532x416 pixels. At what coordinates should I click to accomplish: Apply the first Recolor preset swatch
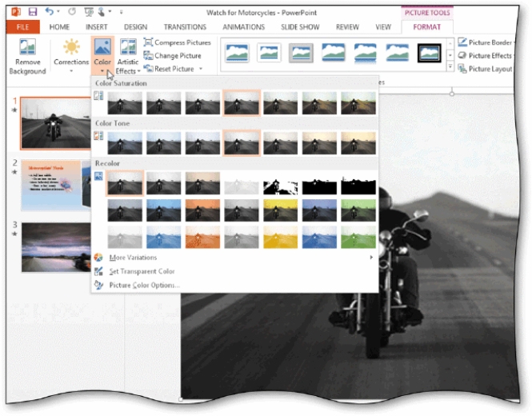pyautogui.click(x=126, y=183)
